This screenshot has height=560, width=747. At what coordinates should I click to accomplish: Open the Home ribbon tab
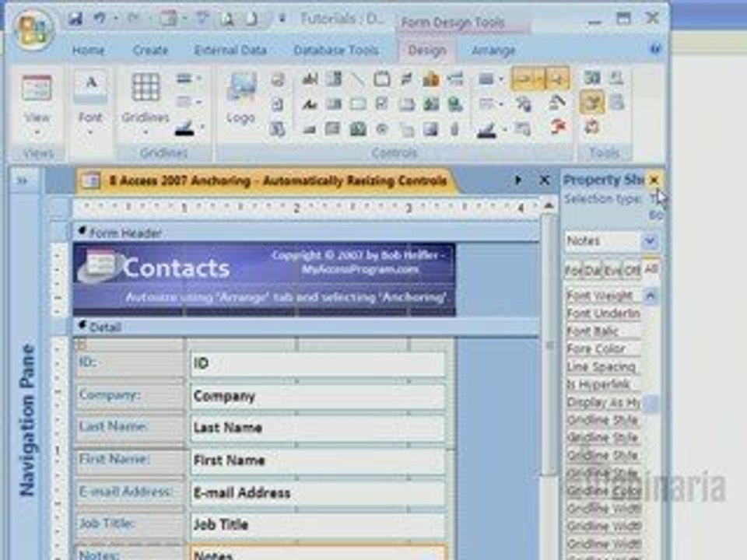point(88,50)
